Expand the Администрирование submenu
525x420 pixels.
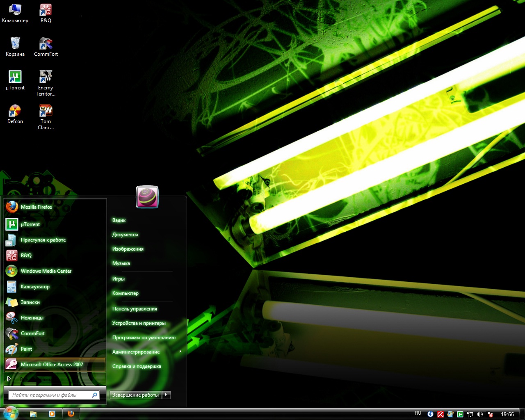click(146, 352)
